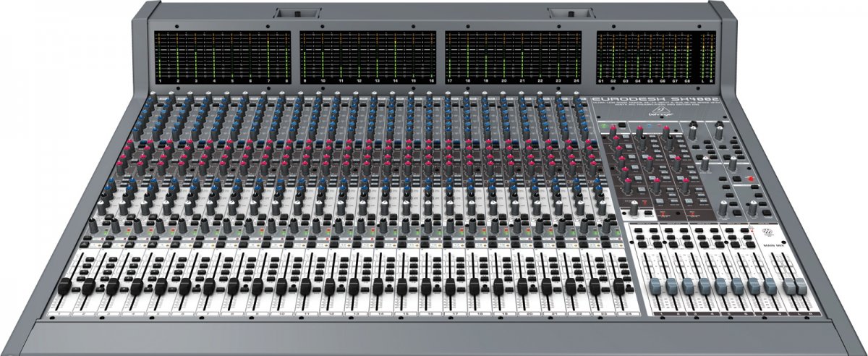This screenshot has height=356, width=868.
Task: Select the main mix right fader
Action: point(800,285)
